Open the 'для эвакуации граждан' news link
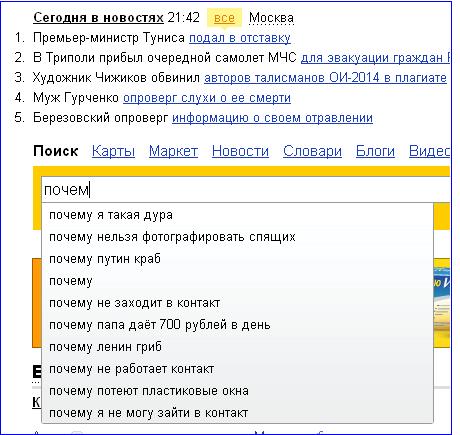Viewport: 460px width, 435px height. click(x=375, y=58)
